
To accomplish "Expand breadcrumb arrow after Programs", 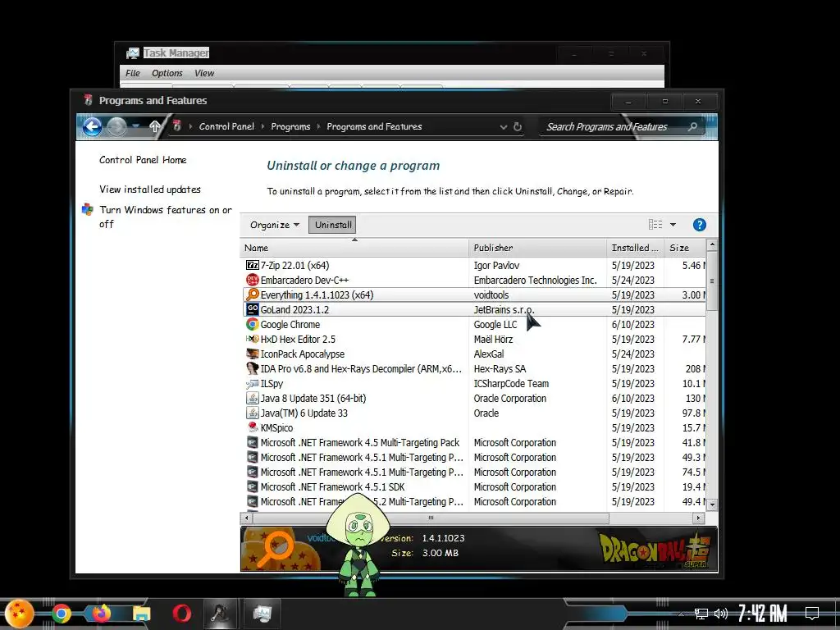I will coord(319,126).
